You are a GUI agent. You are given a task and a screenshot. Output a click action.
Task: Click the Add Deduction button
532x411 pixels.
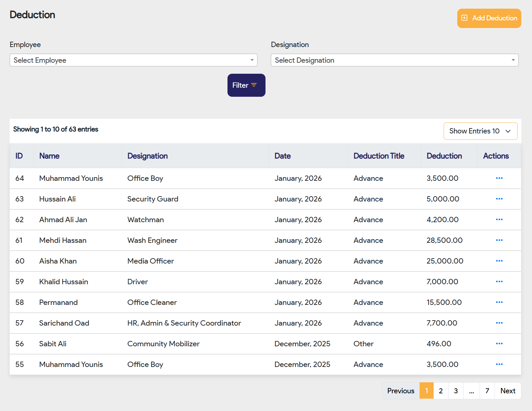coord(489,18)
